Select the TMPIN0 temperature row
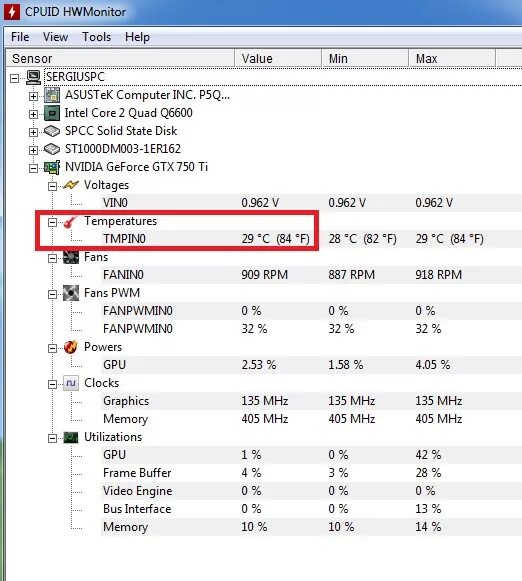 click(310, 239)
